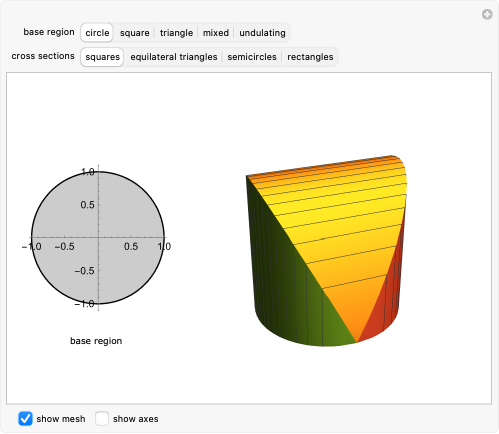Select the square base region

pos(135,33)
